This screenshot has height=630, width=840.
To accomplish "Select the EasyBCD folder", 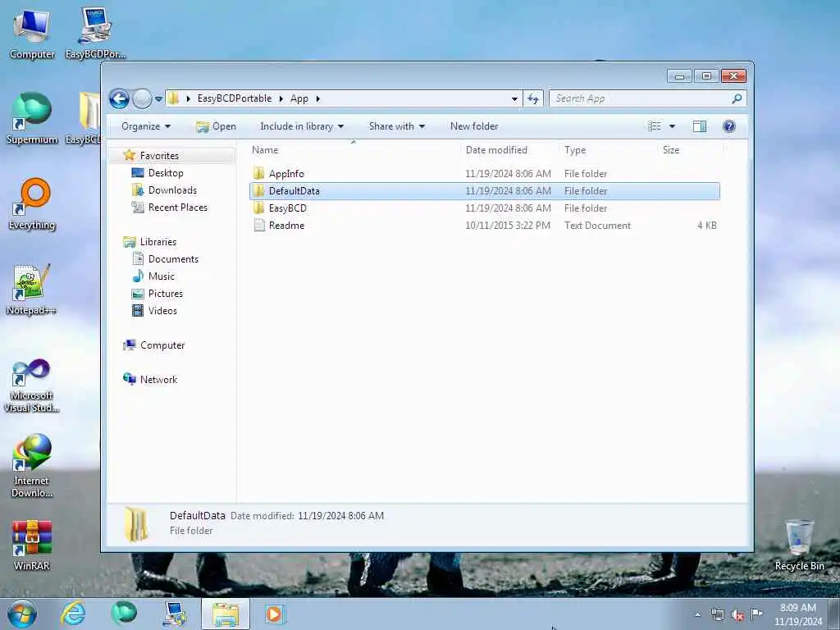I will coord(288,208).
